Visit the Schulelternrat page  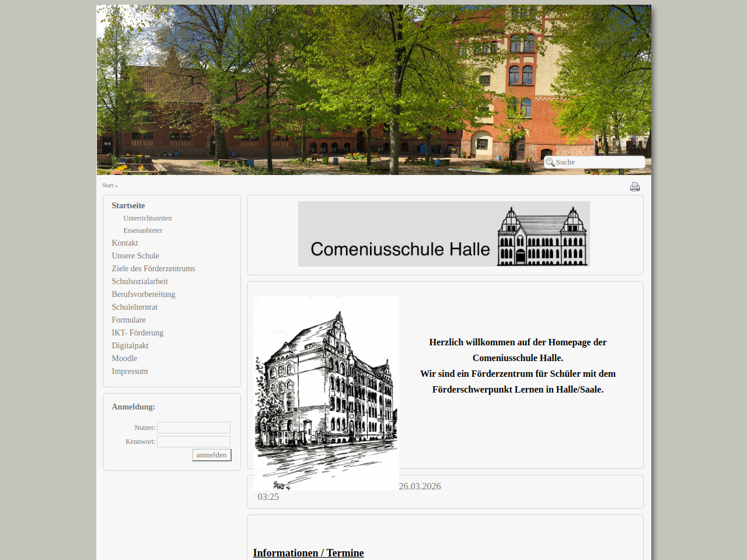point(135,307)
